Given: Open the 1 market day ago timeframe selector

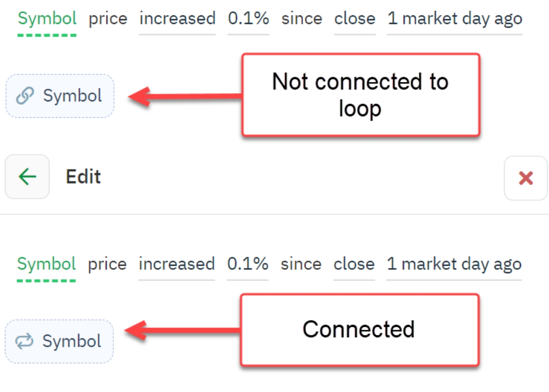Looking at the screenshot, I should pos(454,19).
